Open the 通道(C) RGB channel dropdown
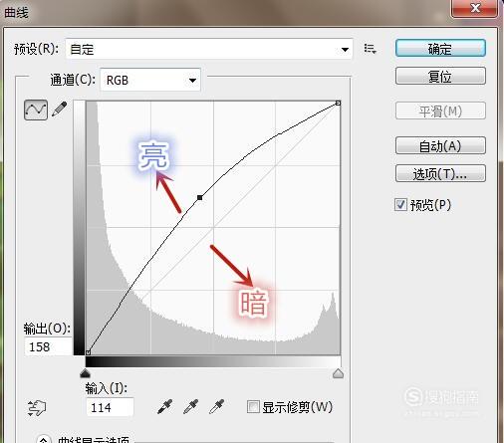504x443 pixels. tap(150, 80)
